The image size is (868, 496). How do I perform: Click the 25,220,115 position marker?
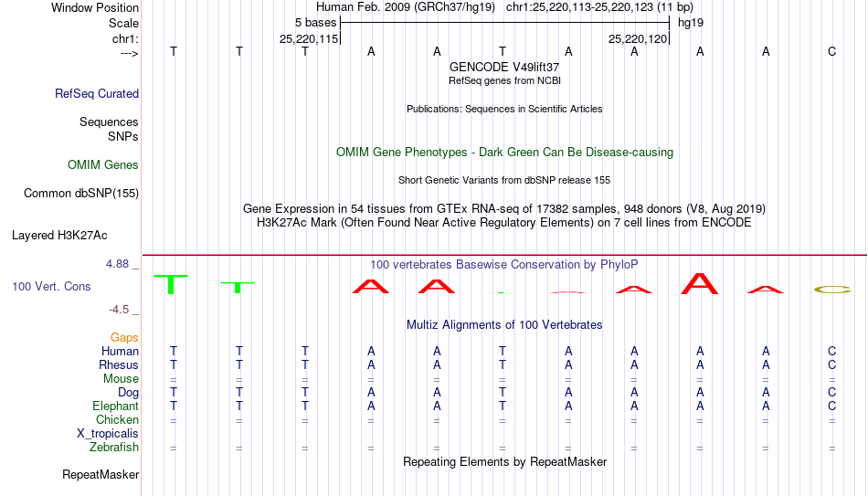click(308, 38)
